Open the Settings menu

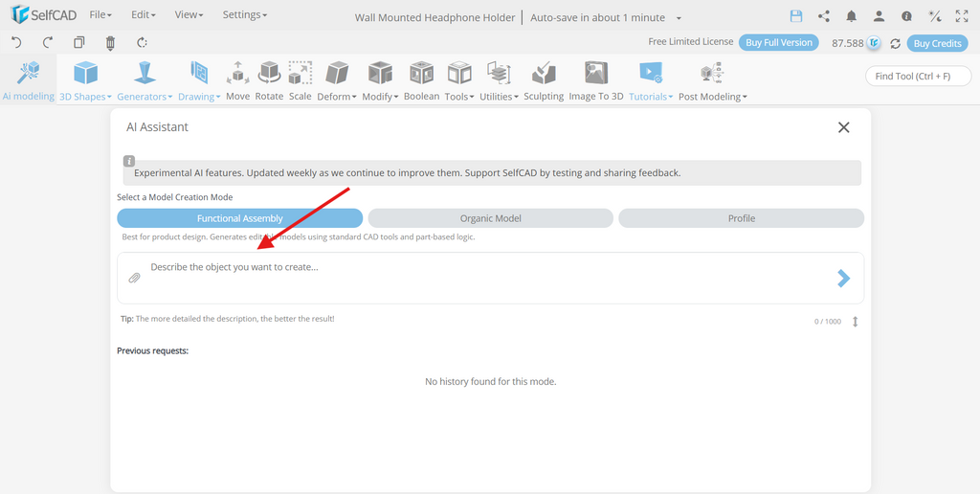pyautogui.click(x=245, y=14)
